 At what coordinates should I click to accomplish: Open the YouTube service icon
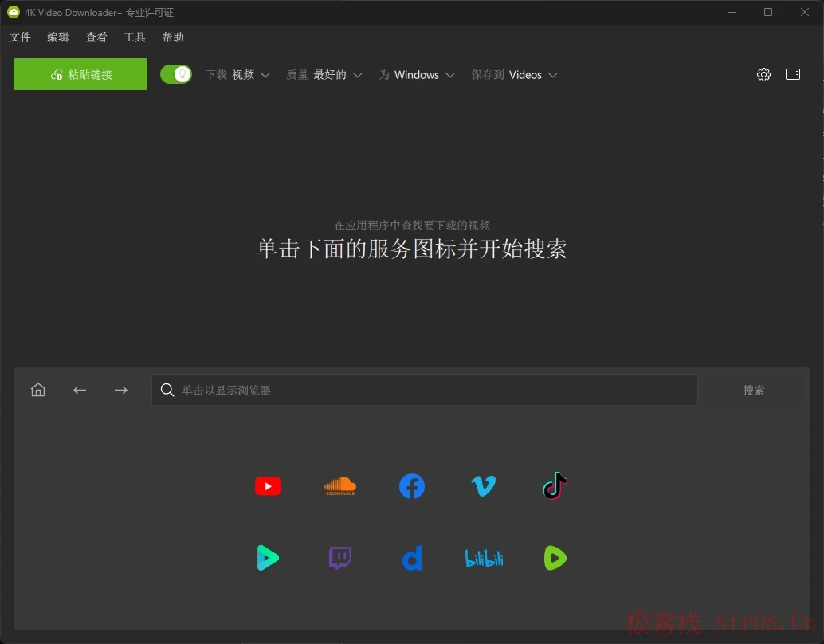(268, 486)
